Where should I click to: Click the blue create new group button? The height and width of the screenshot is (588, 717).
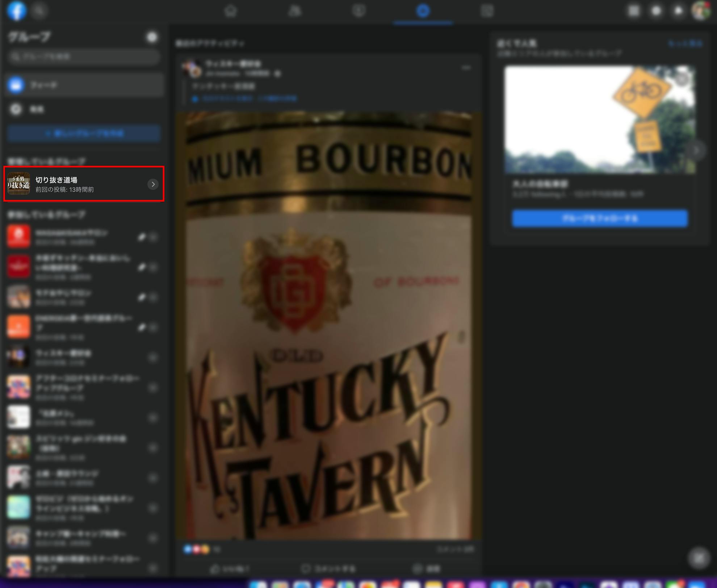pyautogui.click(x=84, y=133)
